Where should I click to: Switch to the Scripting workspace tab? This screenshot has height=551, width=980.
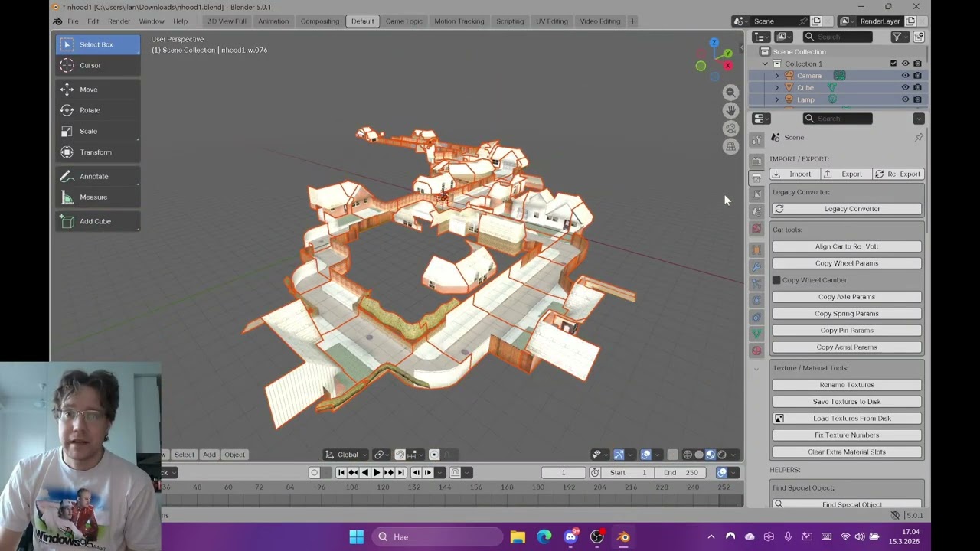[510, 21]
